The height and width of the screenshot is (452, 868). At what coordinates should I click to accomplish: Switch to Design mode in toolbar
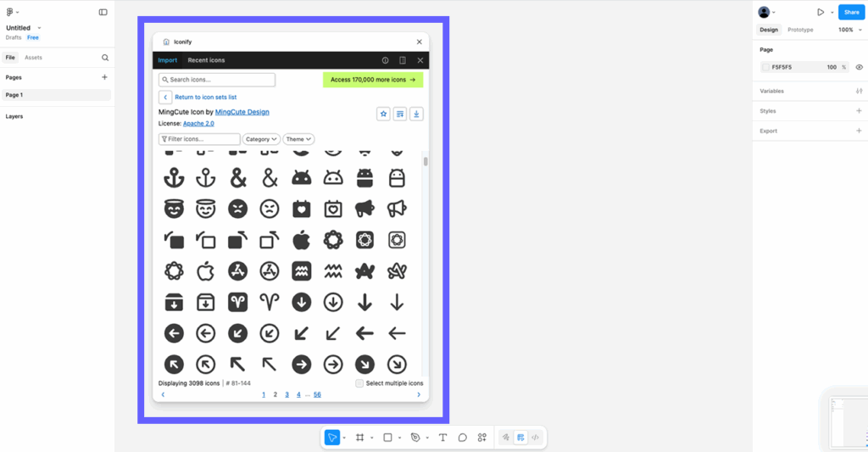coord(520,438)
